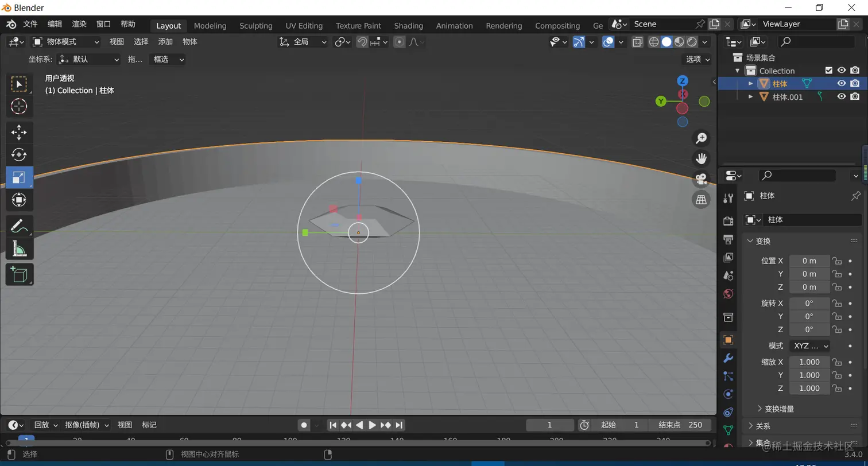Open the pivot point menu
868x466 pixels.
pos(342,41)
